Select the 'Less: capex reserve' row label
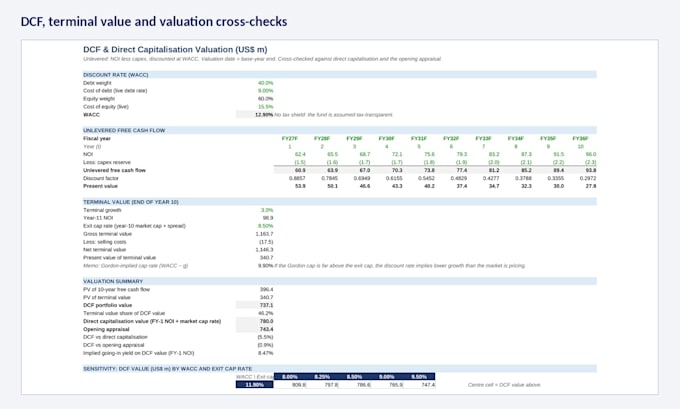 tap(107, 162)
